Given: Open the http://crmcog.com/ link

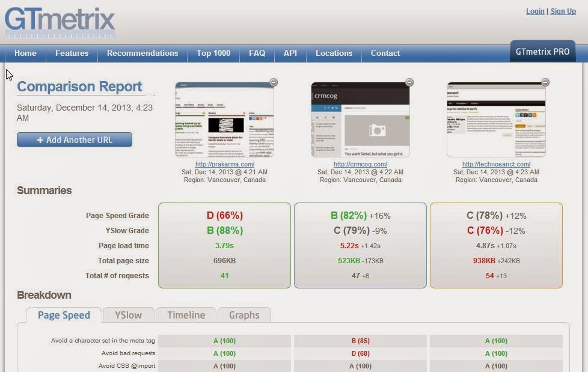Looking at the screenshot, I should [360, 164].
